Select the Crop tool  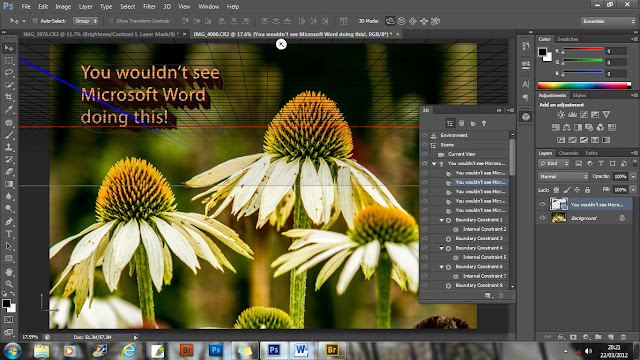(x=9, y=97)
